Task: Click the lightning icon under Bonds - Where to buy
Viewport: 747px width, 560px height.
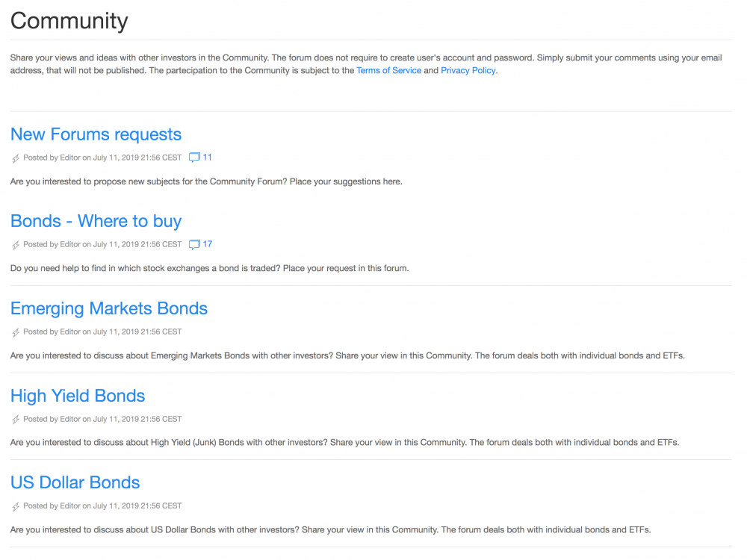Action: coord(16,245)
